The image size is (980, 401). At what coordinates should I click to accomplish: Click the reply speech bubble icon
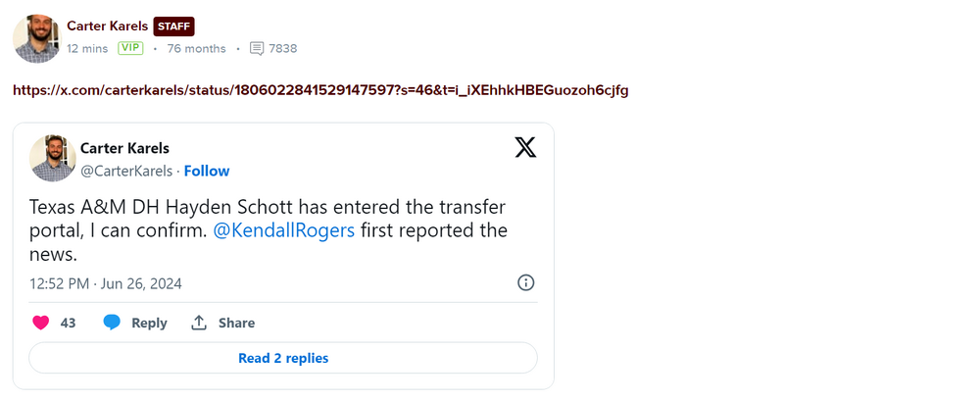click(x=113, y=323)
